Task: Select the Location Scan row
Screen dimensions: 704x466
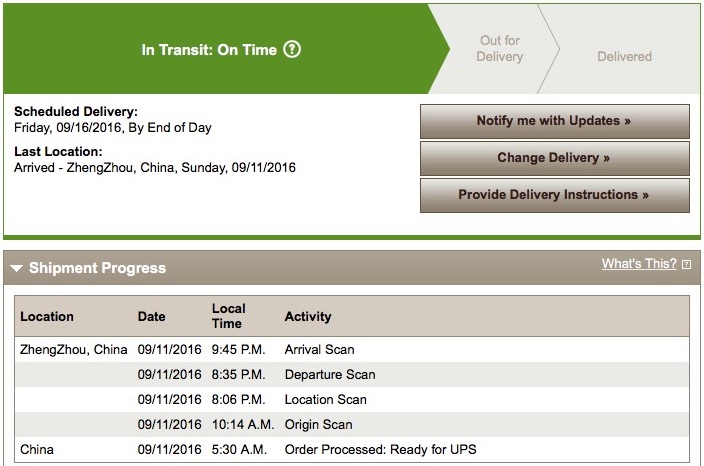Action: click(x=352, y=400)
